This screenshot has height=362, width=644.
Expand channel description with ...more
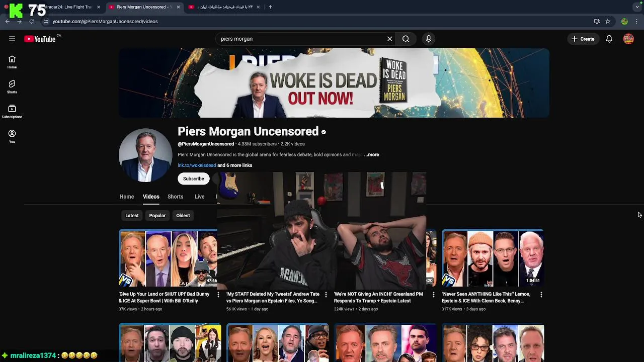pos(371,155)
